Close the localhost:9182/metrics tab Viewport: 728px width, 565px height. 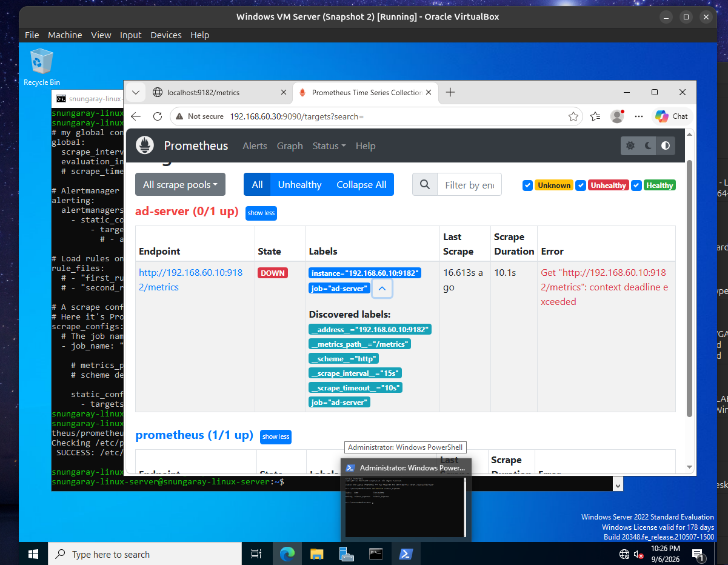283,93
